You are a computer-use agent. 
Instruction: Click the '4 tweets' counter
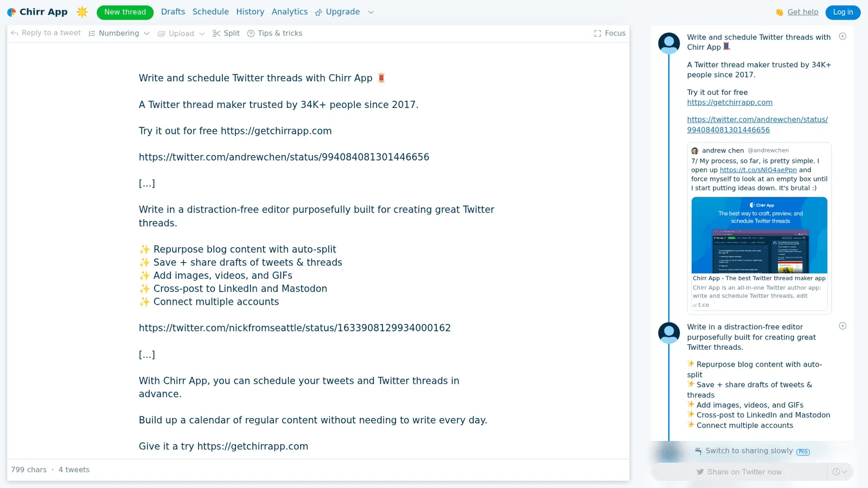click(74, 470)
